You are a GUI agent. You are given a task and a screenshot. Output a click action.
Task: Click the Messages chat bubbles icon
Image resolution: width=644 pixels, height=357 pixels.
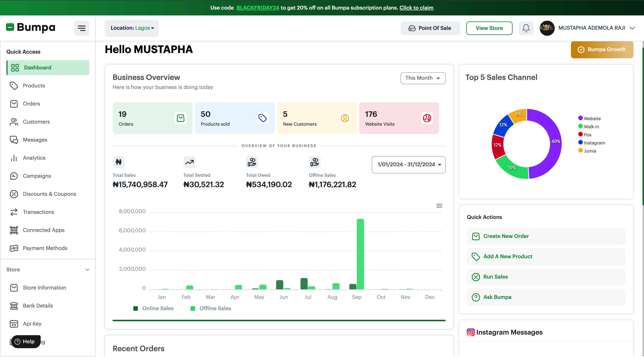coord(14,140)
